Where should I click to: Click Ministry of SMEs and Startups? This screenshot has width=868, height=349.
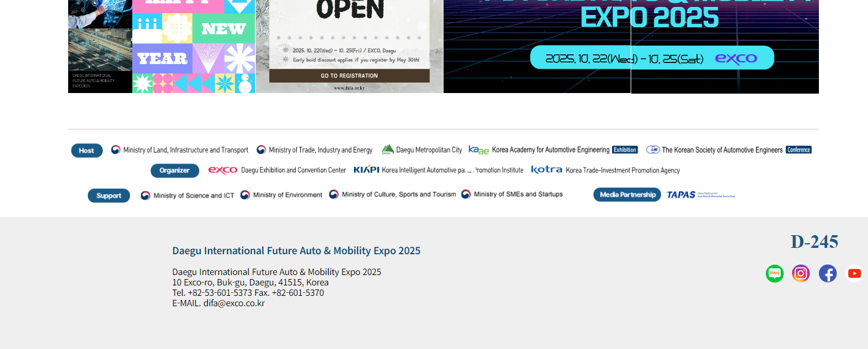[x=519, y=194]
